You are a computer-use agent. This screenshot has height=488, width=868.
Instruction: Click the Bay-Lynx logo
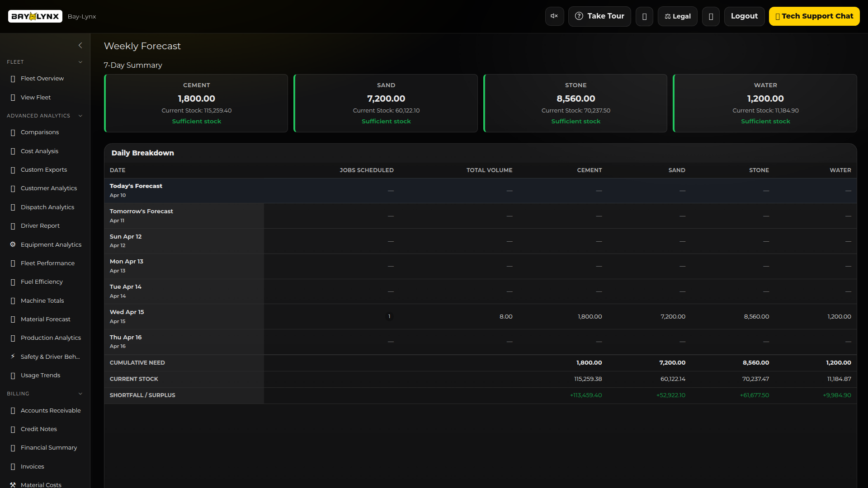pyautogui.click(x=35, y=16)
